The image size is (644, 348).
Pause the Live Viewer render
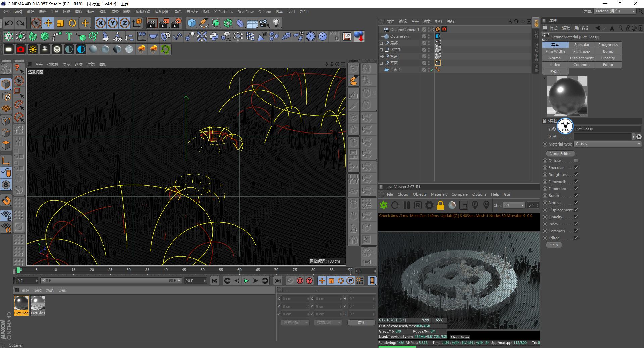pos(406,205)
